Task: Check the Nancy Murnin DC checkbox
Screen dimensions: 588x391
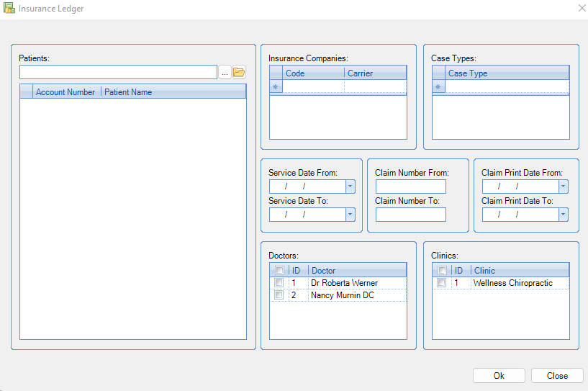Action: [279, 295]
